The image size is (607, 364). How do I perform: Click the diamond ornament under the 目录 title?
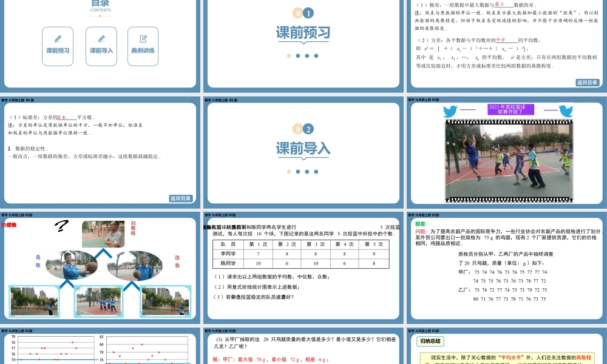click(100, 16)
